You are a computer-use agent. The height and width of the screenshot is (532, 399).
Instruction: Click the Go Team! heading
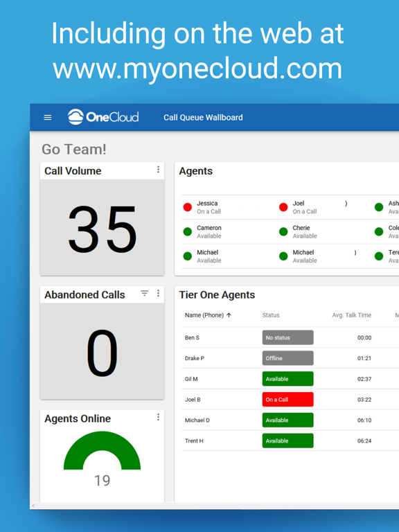click(x=74, y=150)
